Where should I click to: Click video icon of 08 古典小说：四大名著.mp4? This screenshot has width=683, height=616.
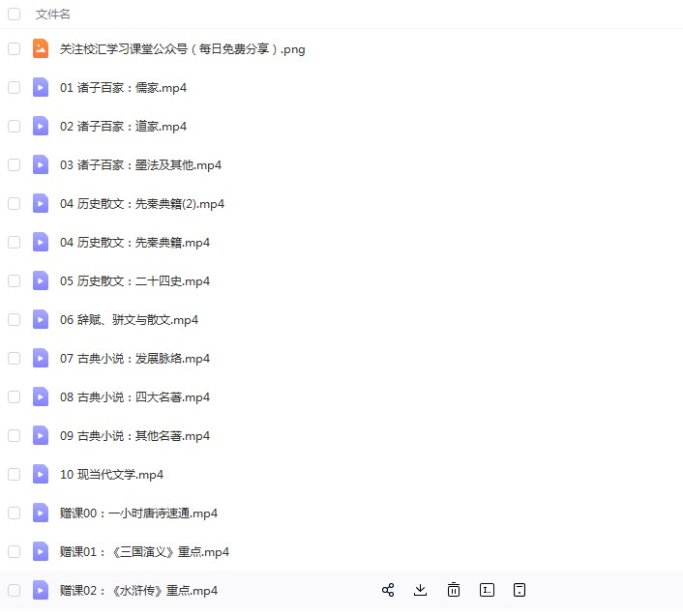(x=41, y=396)
